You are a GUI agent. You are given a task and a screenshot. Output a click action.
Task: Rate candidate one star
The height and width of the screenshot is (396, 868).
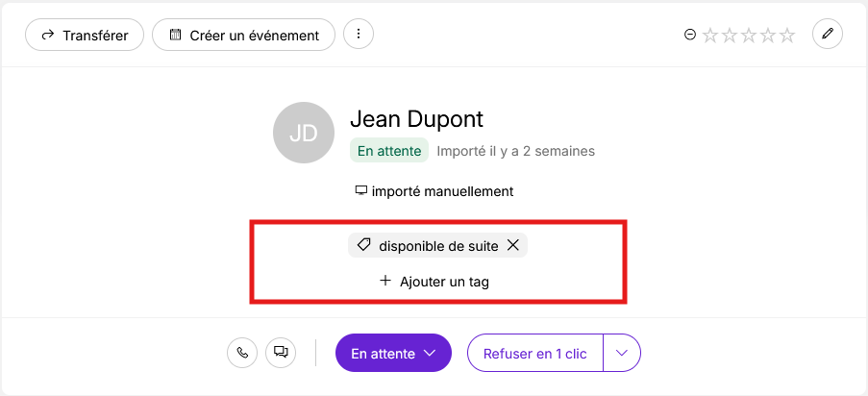pyautogui.click(x=710, y=36)
